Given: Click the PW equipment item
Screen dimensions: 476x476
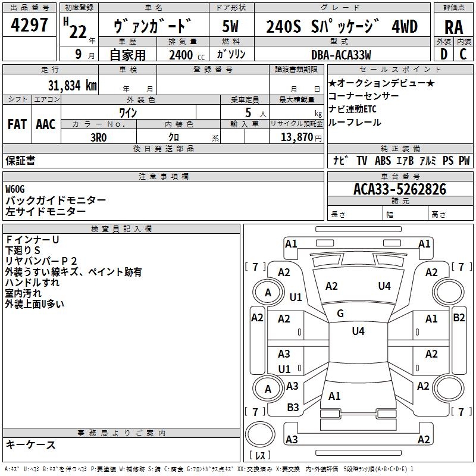Looking at the screenshot, I should 464,160.
